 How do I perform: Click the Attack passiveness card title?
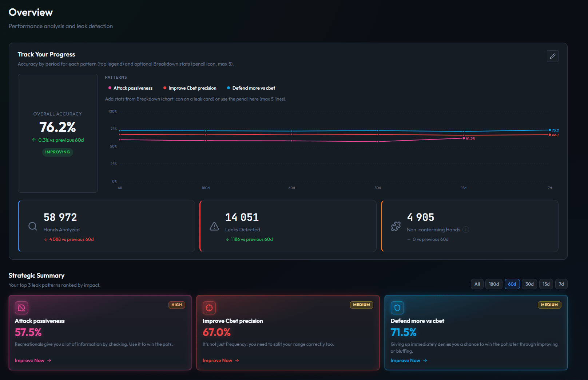coord(40,321)
